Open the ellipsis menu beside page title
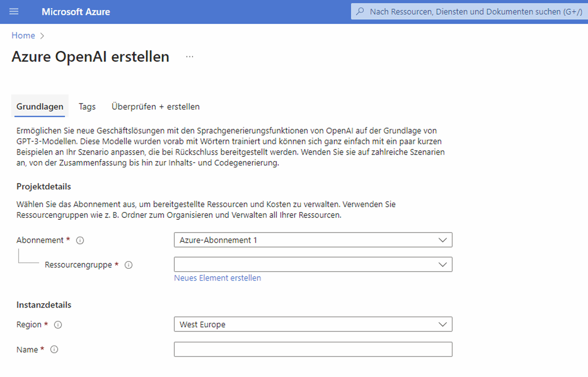588x377 pixels. point(190,57)
